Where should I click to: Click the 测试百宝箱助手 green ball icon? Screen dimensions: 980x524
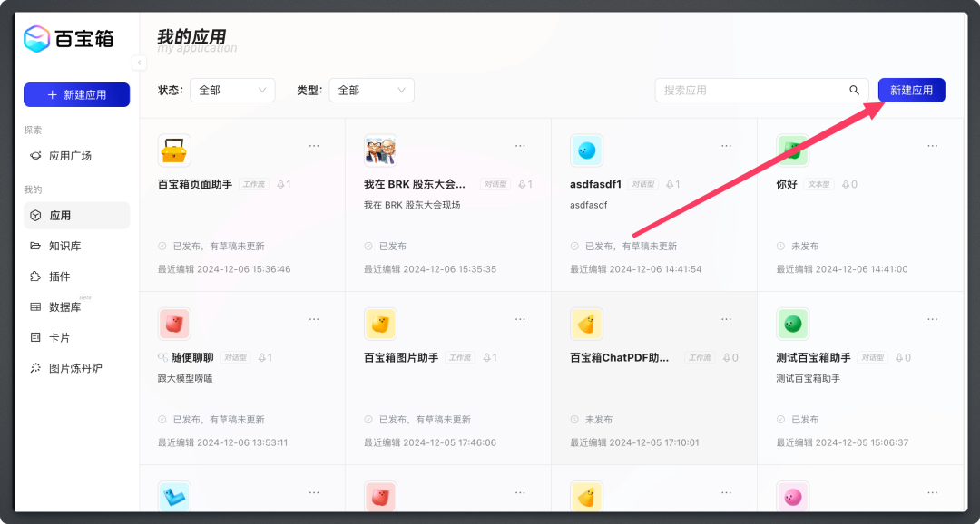pos(793,325)
